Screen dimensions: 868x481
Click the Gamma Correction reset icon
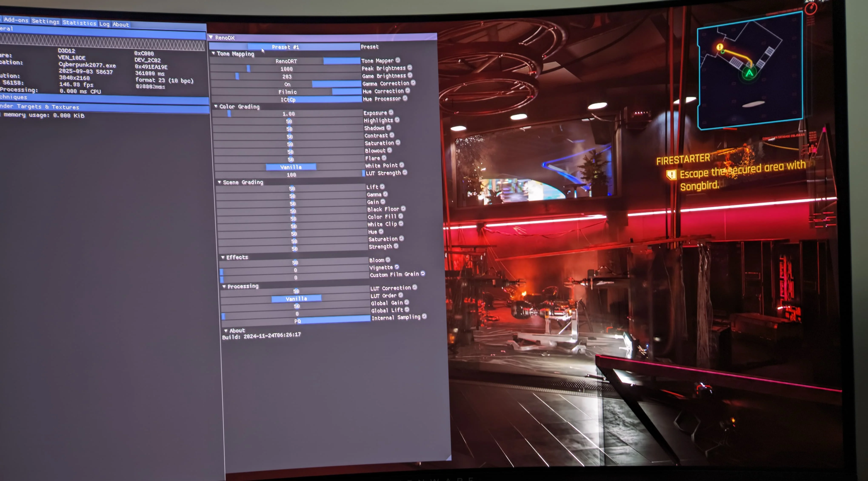click(413, 83)
